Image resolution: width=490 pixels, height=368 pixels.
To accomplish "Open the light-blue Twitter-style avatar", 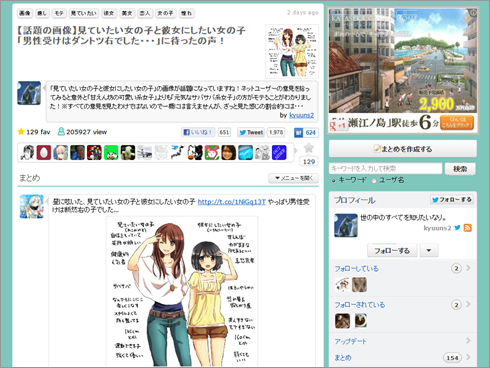I will (245, 152).
